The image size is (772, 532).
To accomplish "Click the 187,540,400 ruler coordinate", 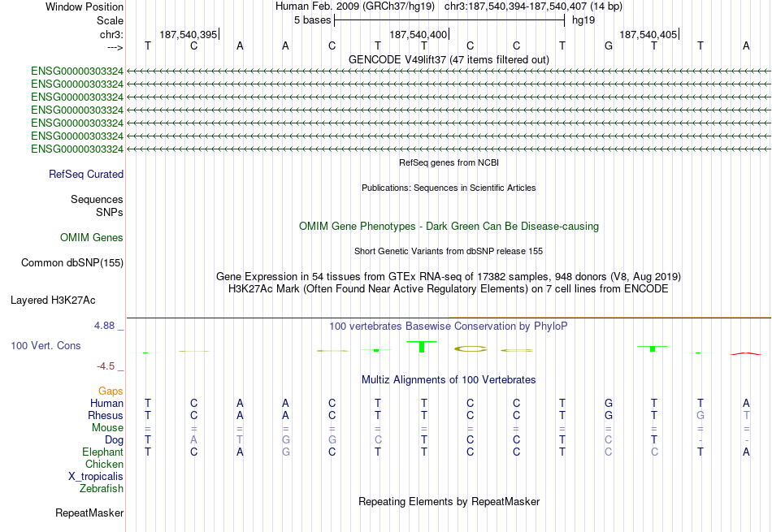I will (418, 34).
